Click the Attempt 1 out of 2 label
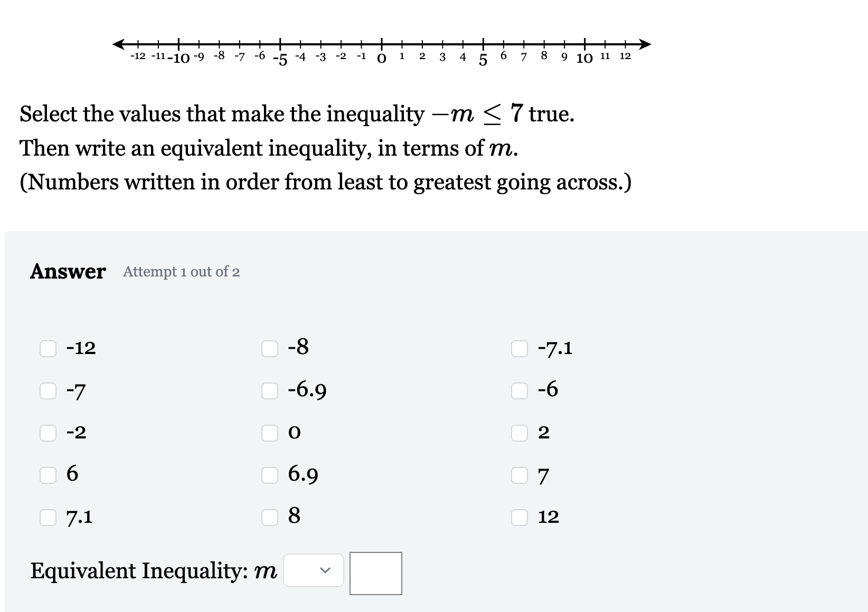Image resolution: width=868 pixels, height=612 pixels. click(181, 272)
